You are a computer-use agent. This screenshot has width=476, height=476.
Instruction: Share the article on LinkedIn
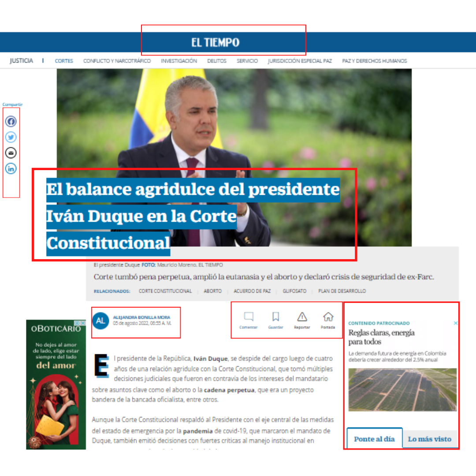(11, 168)
